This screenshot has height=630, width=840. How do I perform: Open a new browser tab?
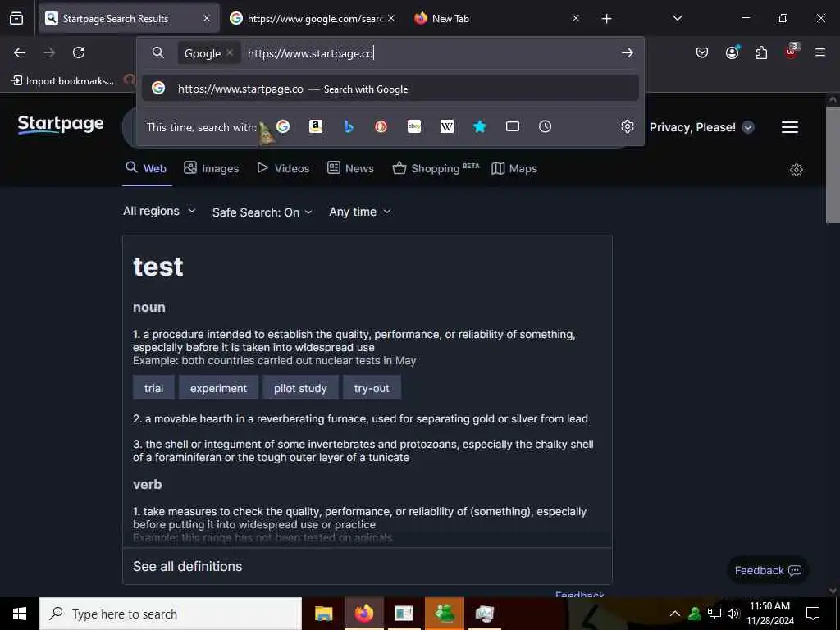coord(606,19)
